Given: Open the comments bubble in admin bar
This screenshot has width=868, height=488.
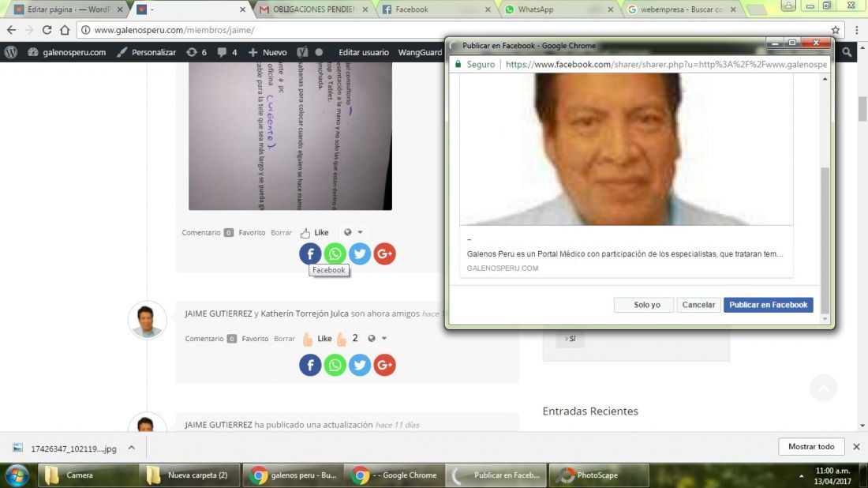Looking at the screenshot, I should (227, 52).
